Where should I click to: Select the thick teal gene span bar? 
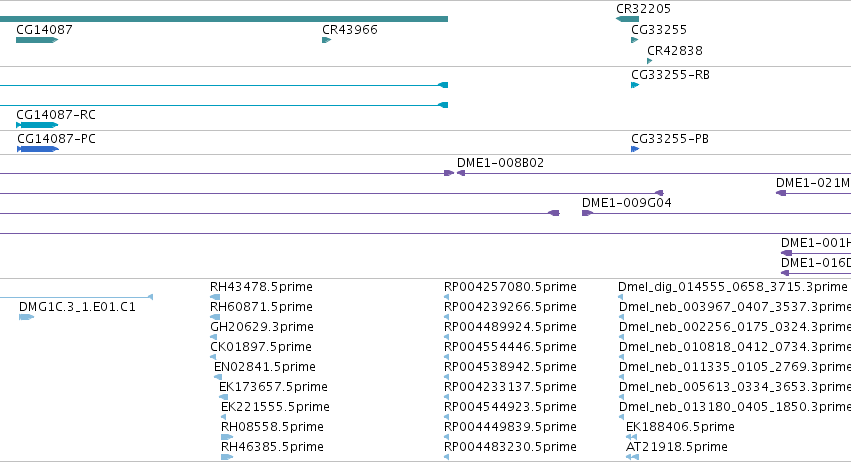click(x=224, y=19)
